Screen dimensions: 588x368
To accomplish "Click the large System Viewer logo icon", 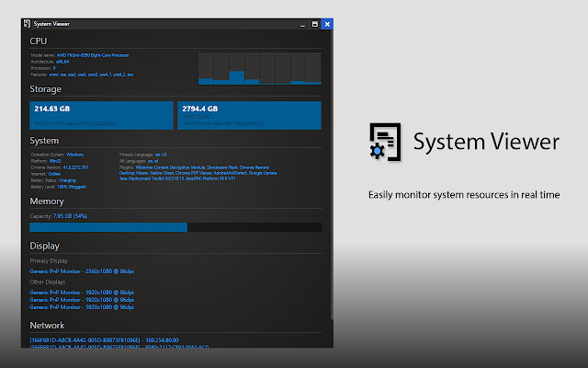I will pos(385,142).
